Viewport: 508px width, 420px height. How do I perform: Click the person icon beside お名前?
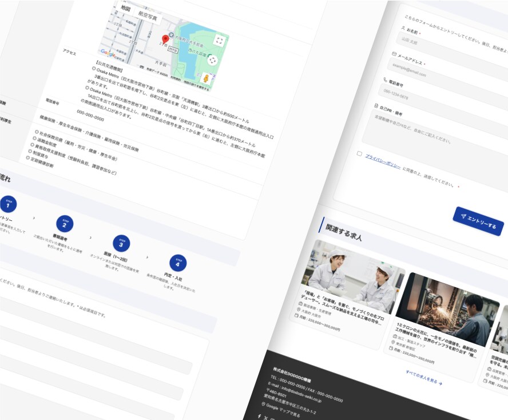click(x=403, y=28)
